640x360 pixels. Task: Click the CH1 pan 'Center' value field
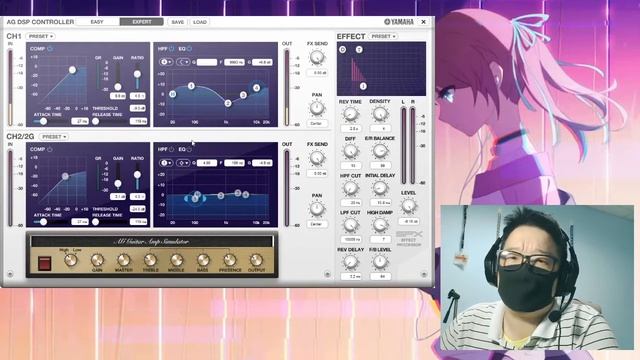coord(317,123)
